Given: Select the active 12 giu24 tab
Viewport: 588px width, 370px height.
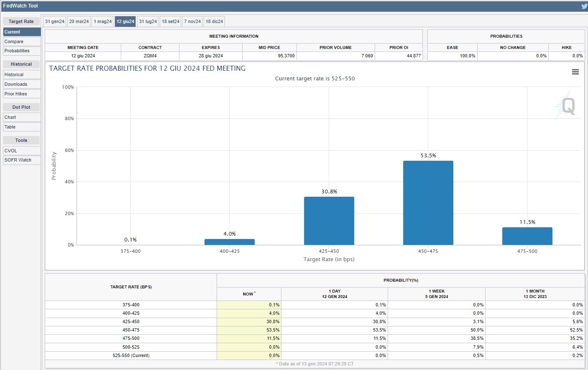Looking at the screenshot, I should coord(125,21).
